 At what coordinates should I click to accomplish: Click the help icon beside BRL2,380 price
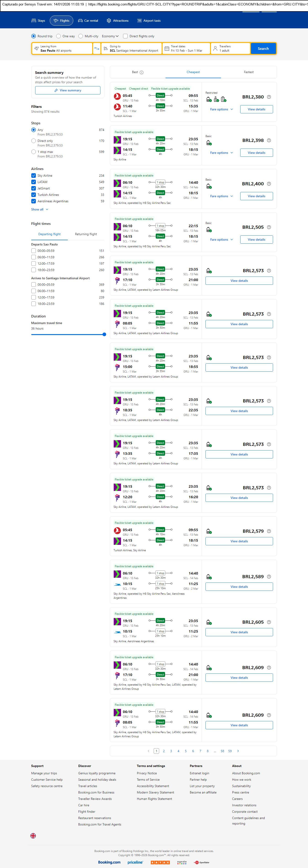point(269,97)
